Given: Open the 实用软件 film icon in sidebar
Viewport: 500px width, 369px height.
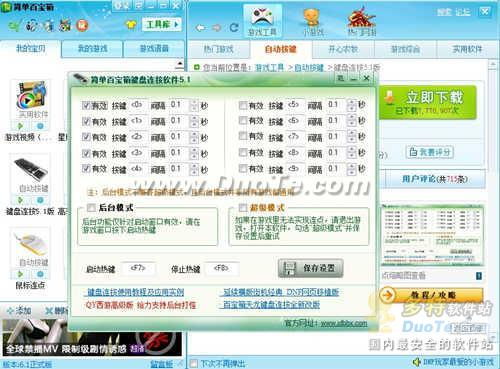Looking at the screenshot, I should [x=31, y=96].
